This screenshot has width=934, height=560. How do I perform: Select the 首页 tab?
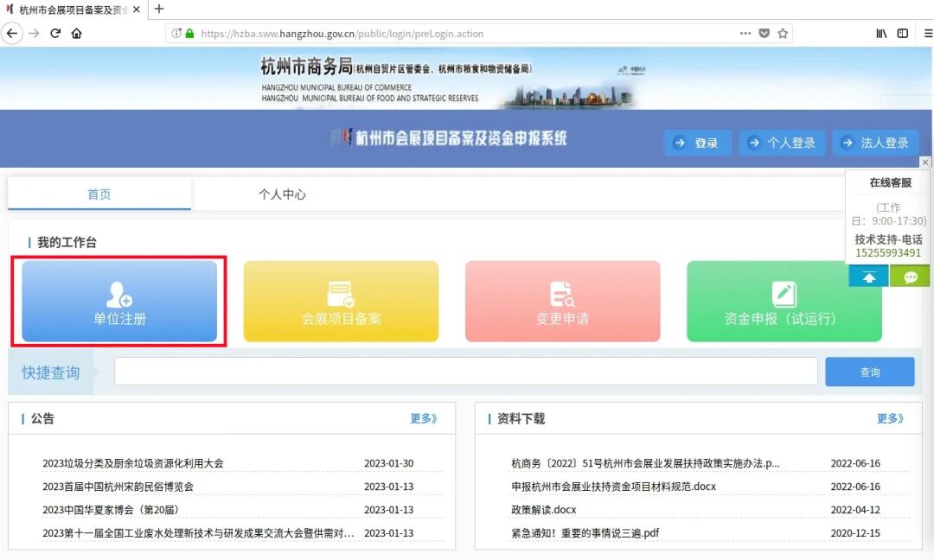pos(99,195)
